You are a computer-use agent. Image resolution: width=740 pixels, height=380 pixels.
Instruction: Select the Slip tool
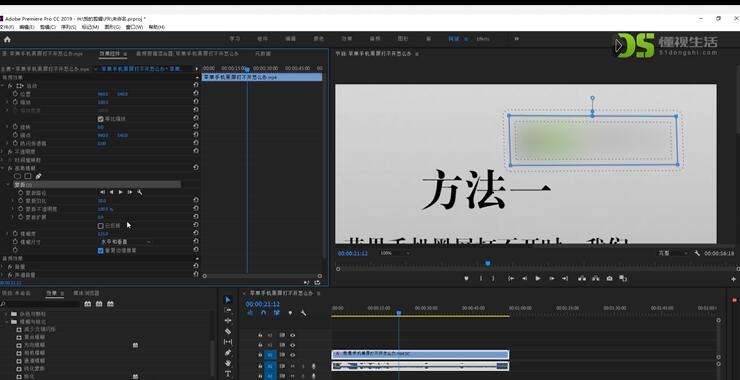point(228,342)
